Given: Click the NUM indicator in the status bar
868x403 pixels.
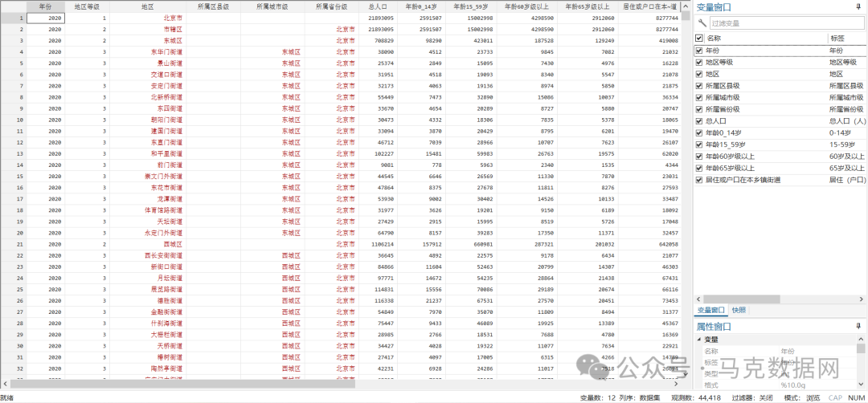Looking at the screenshot, I should (856, 397).
